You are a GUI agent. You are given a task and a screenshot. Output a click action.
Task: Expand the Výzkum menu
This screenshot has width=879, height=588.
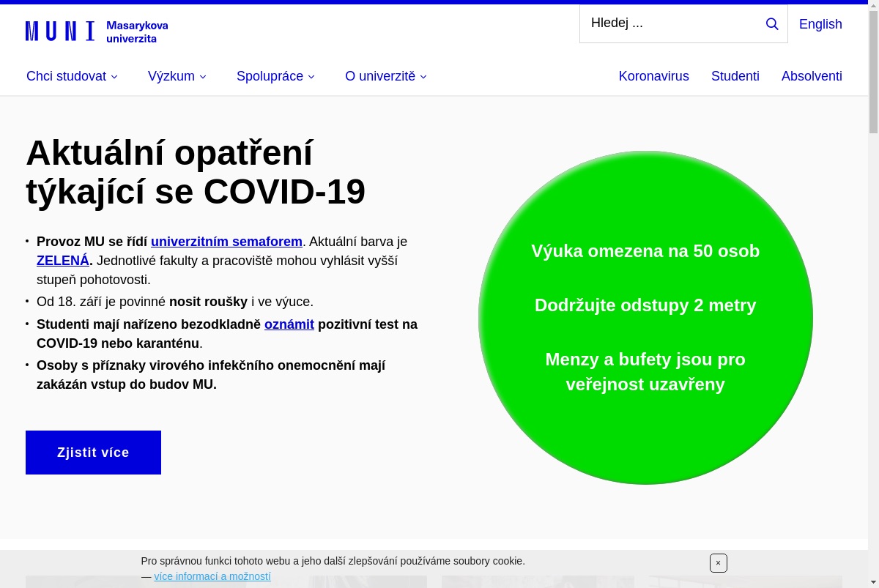pos(177,76)
